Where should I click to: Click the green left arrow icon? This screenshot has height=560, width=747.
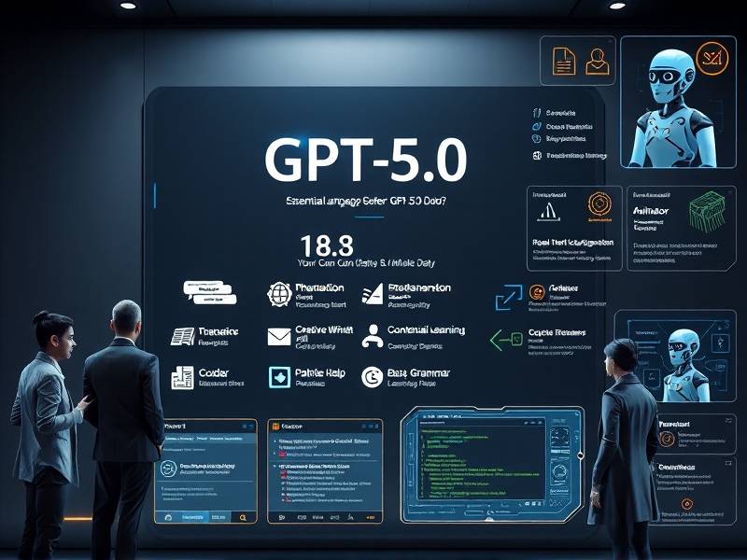pos(506,340)
